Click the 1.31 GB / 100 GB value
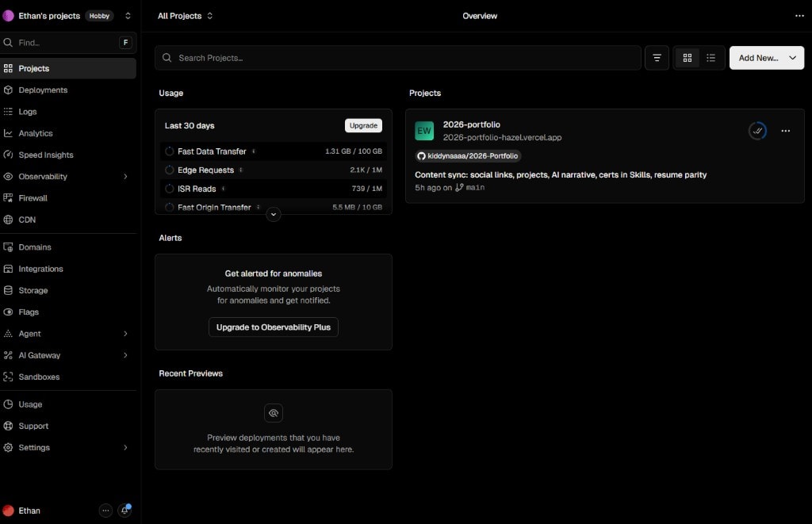 point(354,151)
